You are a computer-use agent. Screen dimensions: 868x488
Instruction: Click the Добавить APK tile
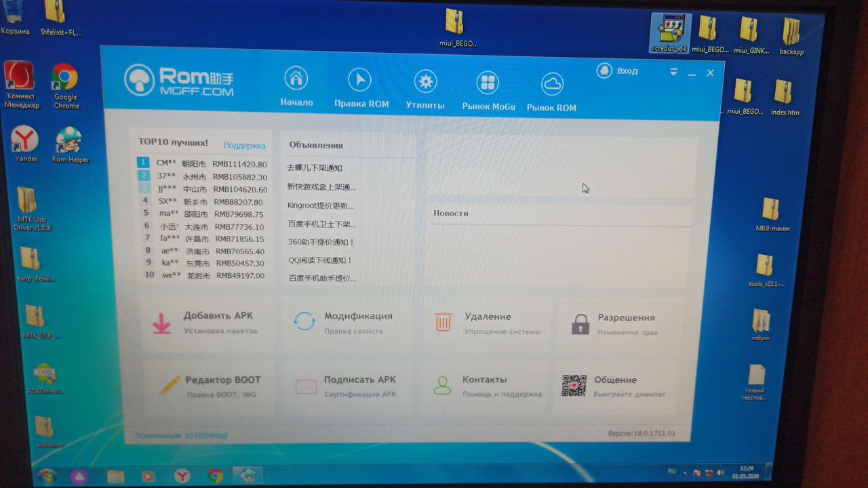pyautogui.click(x=207, y=323)
